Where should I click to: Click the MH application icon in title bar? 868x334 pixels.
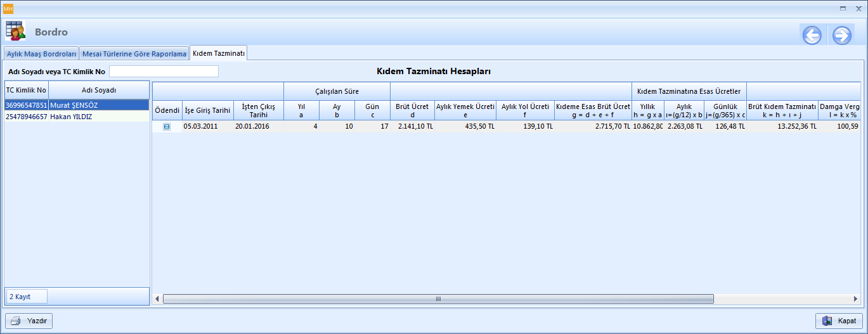click(8, 8)
